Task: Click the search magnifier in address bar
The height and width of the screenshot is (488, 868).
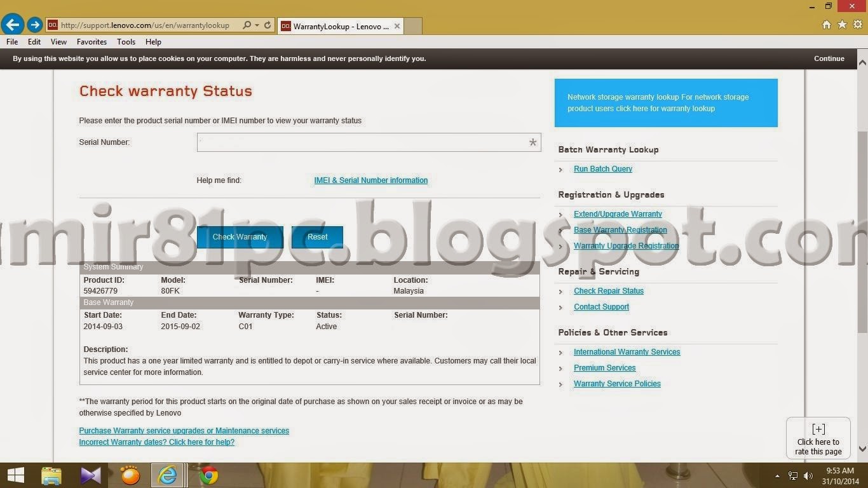Action: click(247, 25)
